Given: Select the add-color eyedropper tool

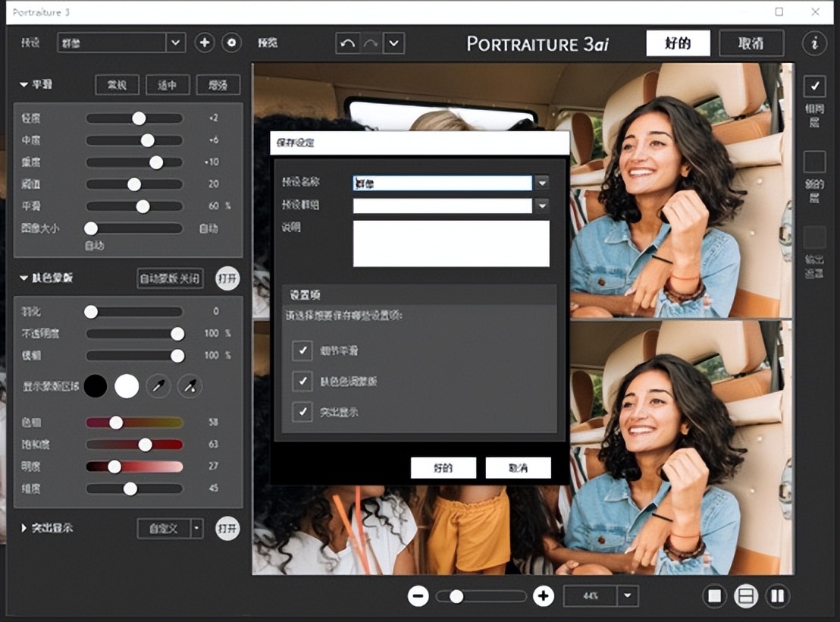Looking at the screenshot, I should tap(158, 386).
